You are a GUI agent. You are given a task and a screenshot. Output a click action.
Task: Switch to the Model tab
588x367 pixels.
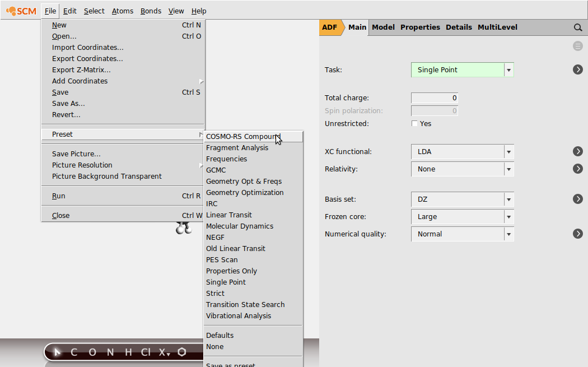[x=383, y=27]
